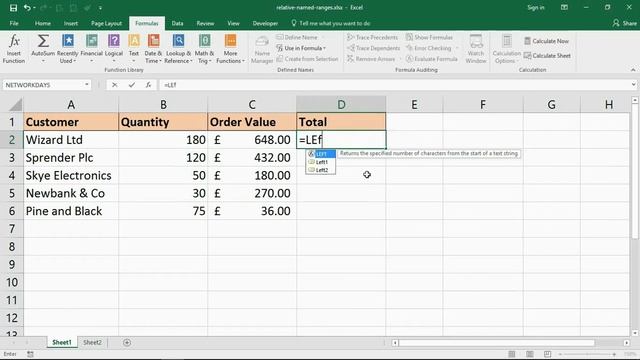
Task: Switch to the Review tab
Action: coord(205,23)
